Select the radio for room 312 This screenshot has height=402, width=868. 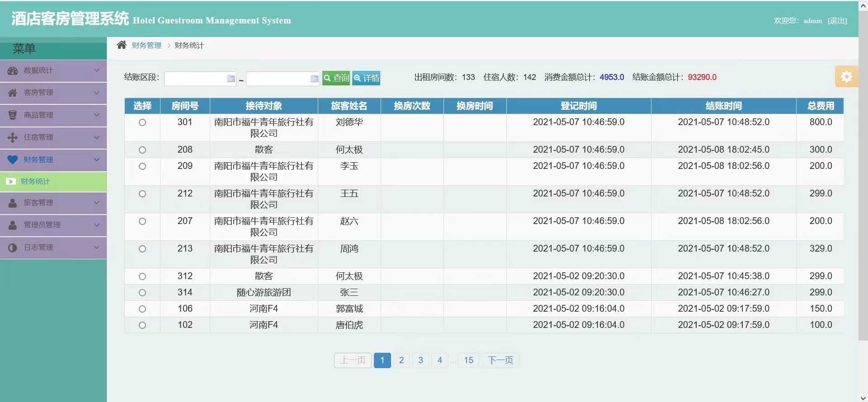142,276
